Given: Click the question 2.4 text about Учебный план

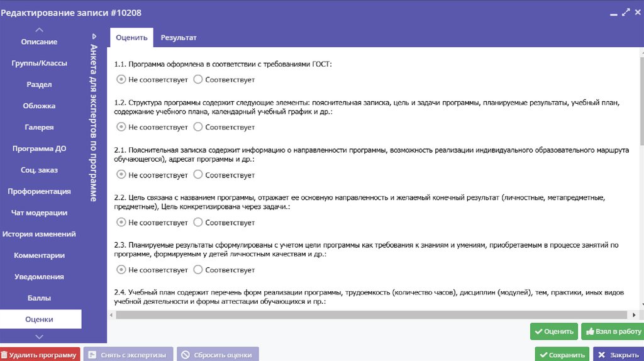Looking at the screenshot, I should (369, 297).
